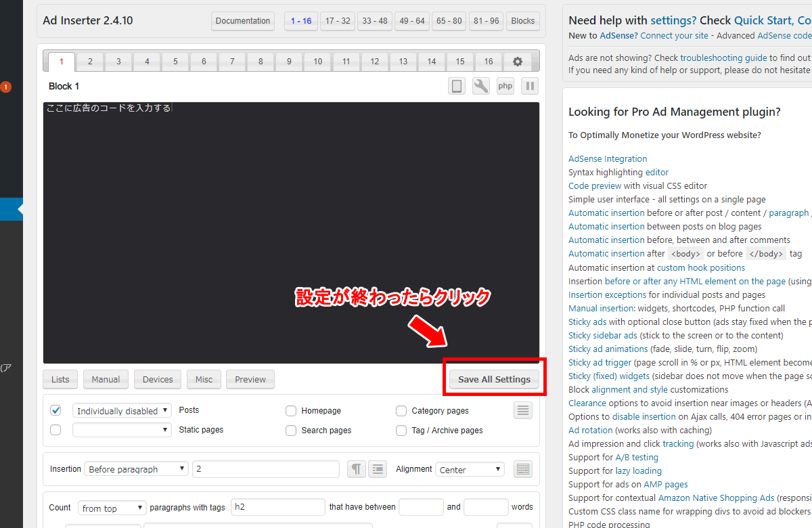Pause Block 1 with the pause icon

[x=530, y=86]
